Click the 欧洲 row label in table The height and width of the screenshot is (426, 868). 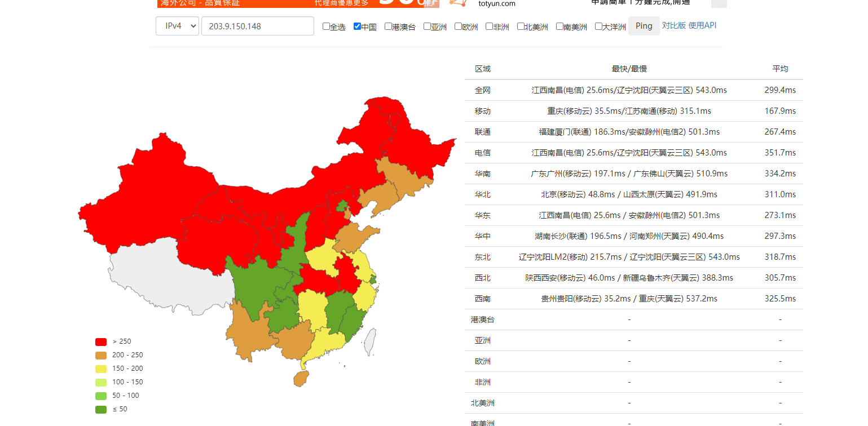[483, 361]
